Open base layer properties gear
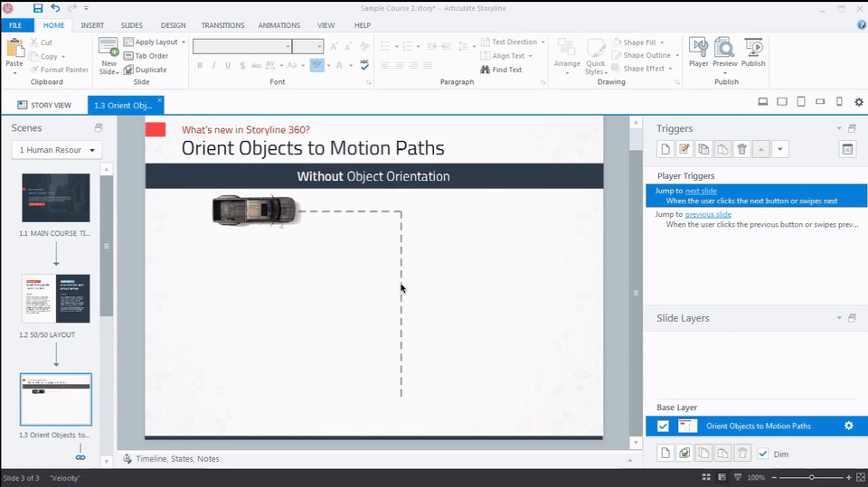This screenshot has height=487, width=868. pyautogui.click(x=849, y=426)
